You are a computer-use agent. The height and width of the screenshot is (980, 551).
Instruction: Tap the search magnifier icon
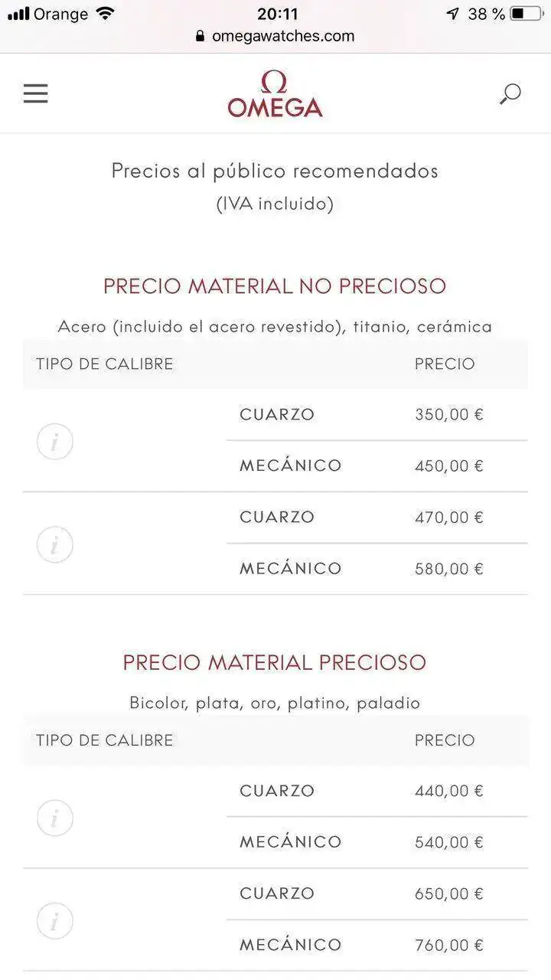pyautogui.click(x=510, y=94)
